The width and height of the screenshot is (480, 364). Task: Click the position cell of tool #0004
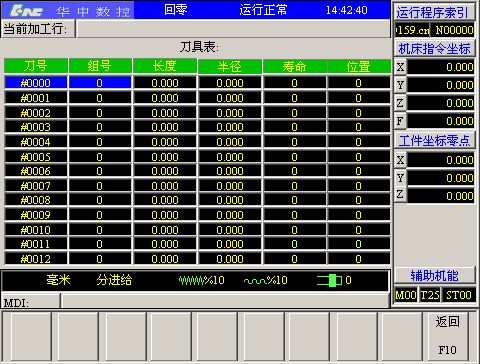pyautogui.click(x=359, y=142)
